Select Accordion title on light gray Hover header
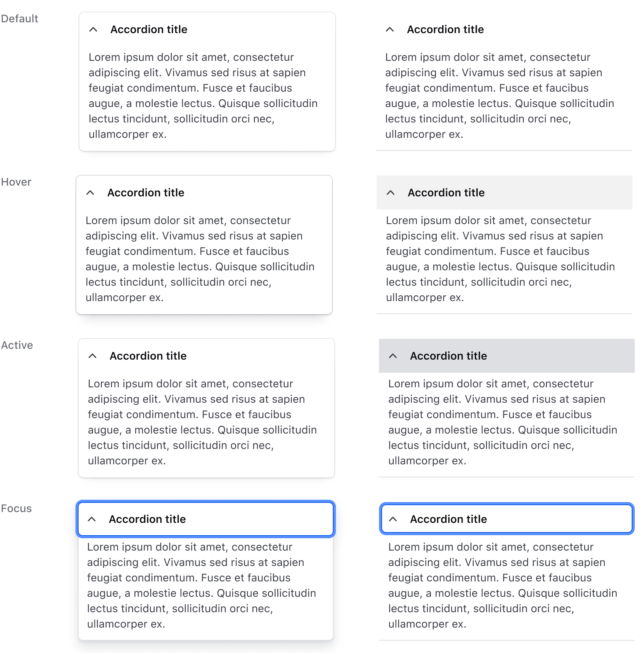Viewport: 644px width, 653px height. click(x=446, y=193)
